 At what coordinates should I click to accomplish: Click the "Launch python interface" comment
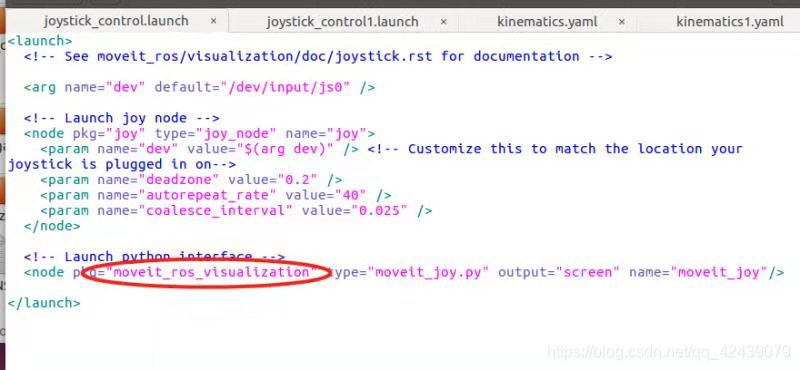[154, 256]
